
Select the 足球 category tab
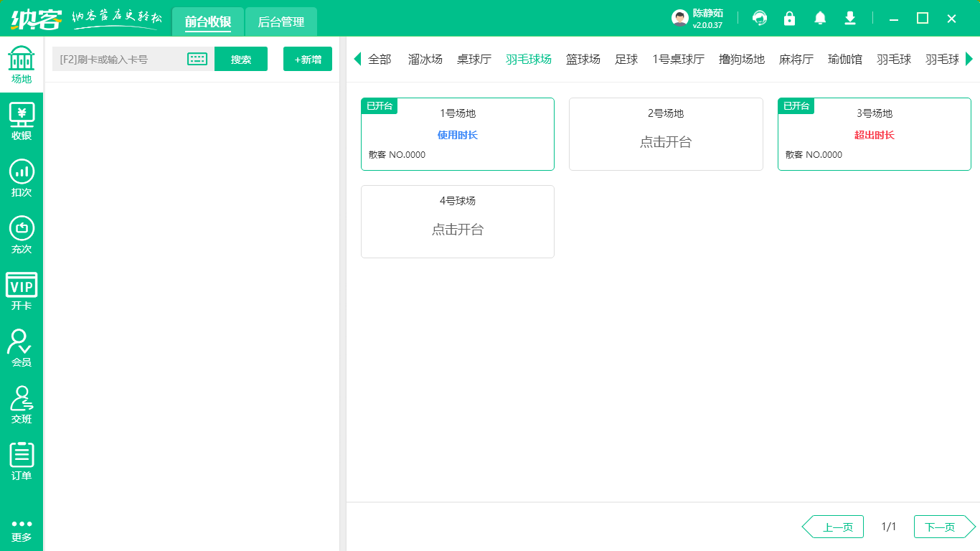[x=626, y=59]
